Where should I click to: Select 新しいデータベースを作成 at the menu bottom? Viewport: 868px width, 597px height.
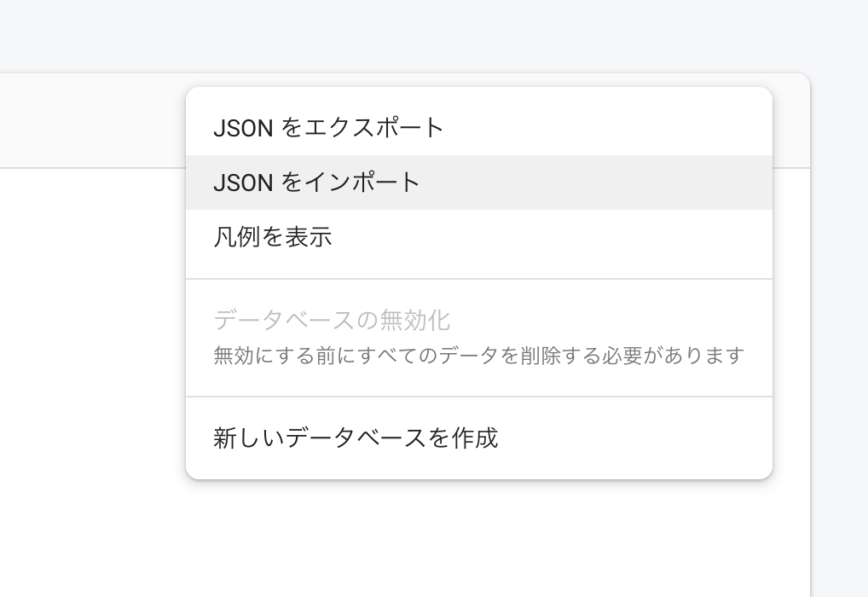point(356,438)
